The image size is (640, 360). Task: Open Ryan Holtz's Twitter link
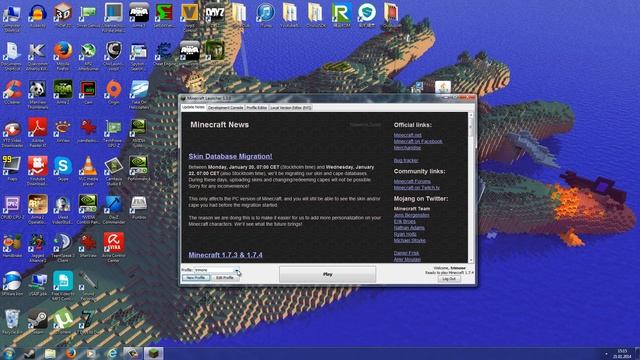click(x=405, y=234)
